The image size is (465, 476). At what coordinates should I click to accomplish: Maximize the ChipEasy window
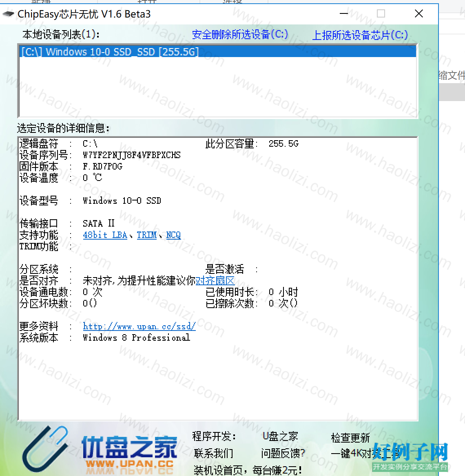[381, 14]
